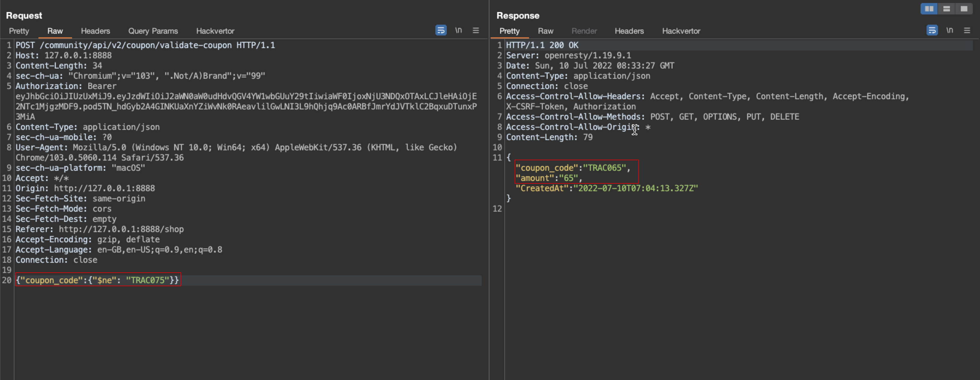The width and height of the screenshot is (980, 380).
Task: Open Response Hackvertor tab
Action: click(681, 31)
